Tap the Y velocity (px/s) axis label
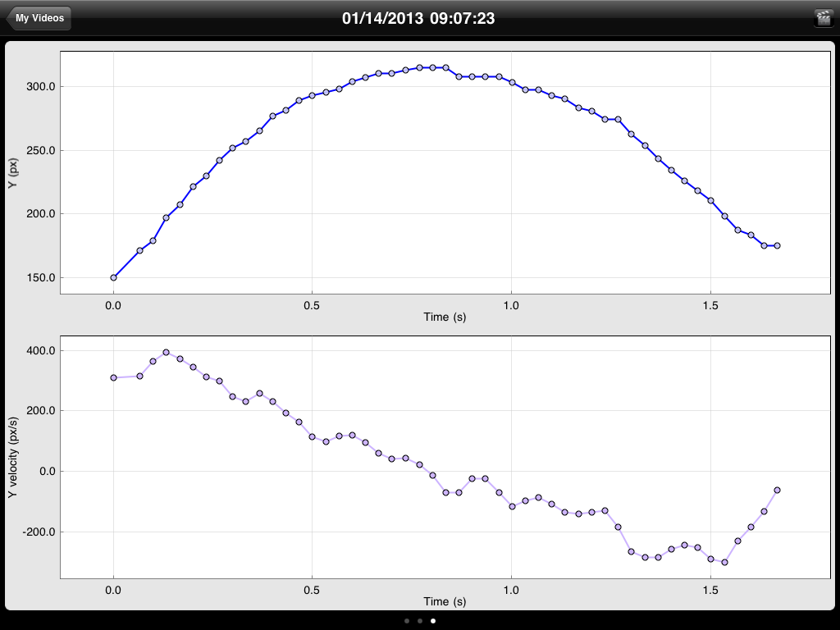Viewport: 840px width, 630px height. coord(13,458)
